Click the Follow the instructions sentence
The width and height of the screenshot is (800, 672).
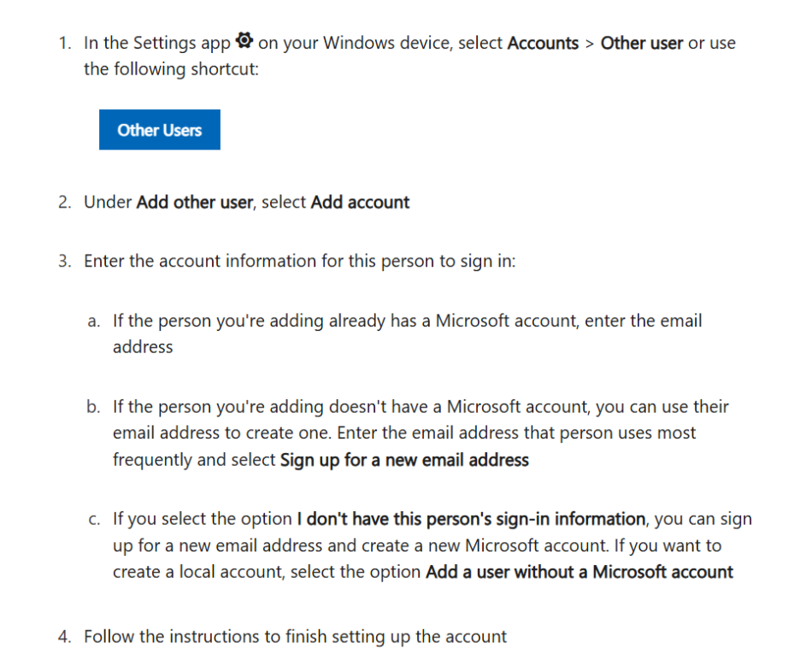click(x=295, y=637)
